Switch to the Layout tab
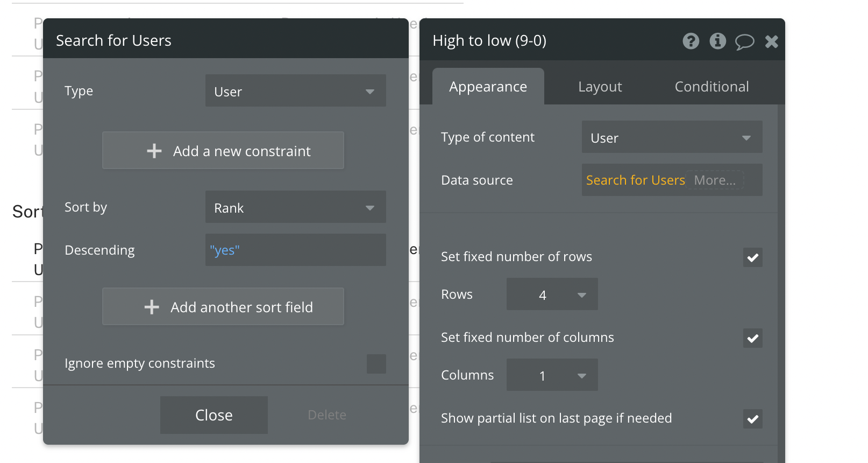The image size is (868, 463). [600, 86]
